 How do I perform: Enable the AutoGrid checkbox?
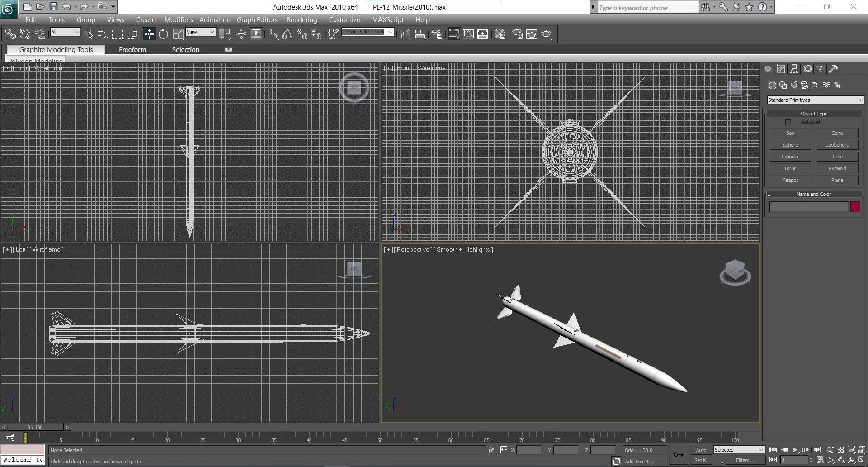point(788,122)
